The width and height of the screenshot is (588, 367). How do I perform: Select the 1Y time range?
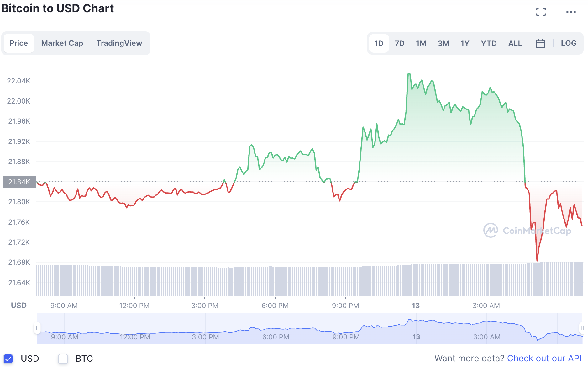pyautogui.click(x=465, y=43)
